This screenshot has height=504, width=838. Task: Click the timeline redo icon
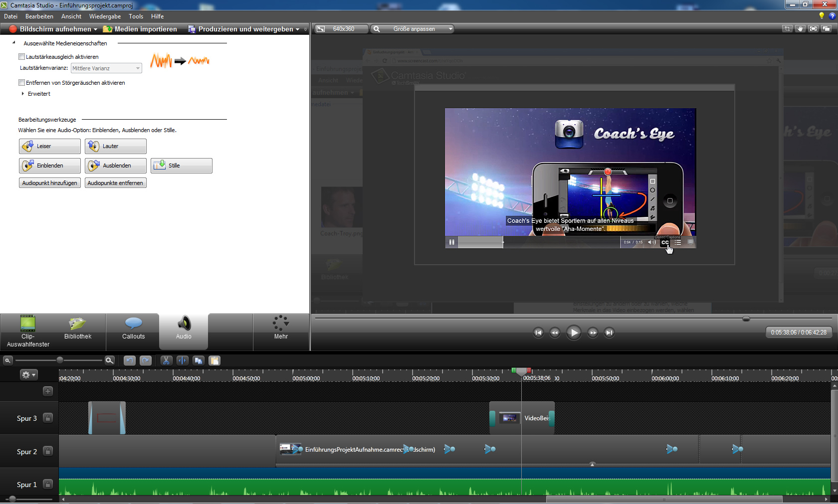(146, 360)
